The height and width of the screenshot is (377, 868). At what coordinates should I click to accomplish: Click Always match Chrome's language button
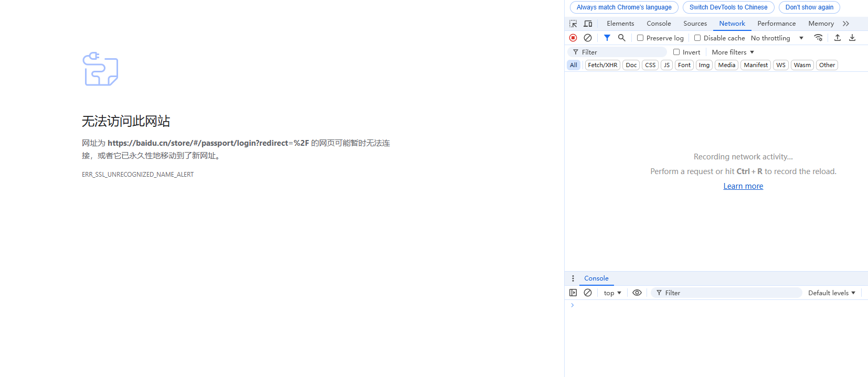(x=624, y=7)
